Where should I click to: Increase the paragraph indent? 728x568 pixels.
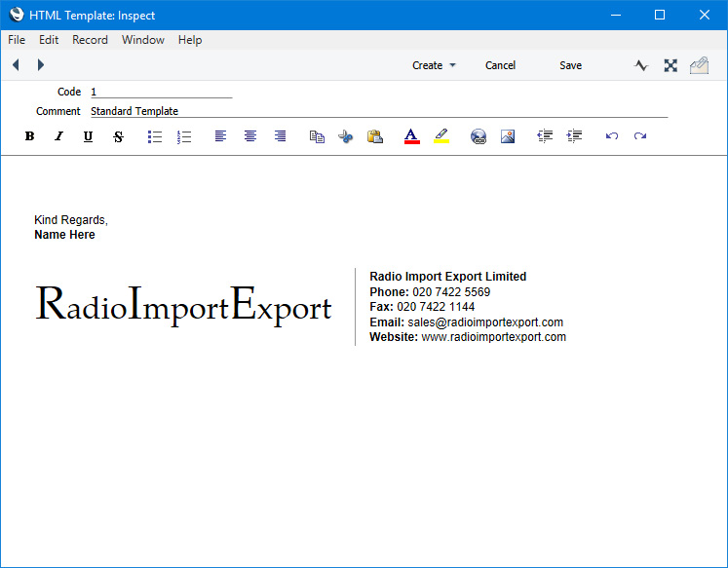pyautogui.click(x=574, y=136)
